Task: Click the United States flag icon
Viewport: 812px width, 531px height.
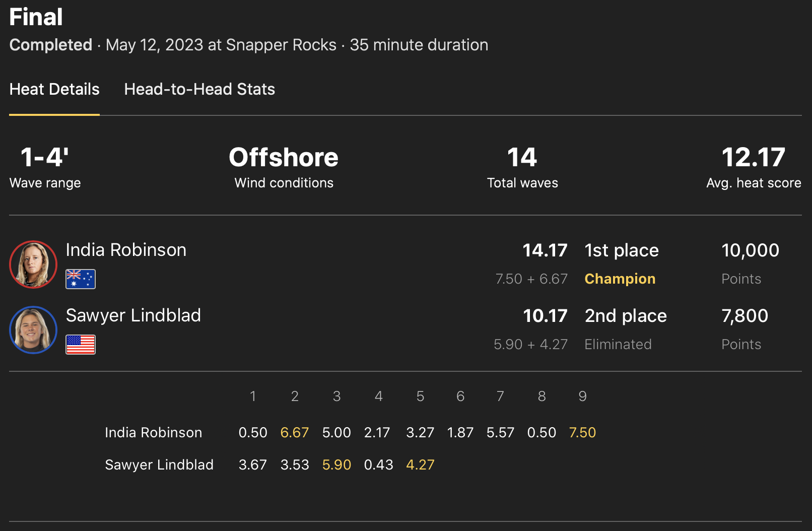Action: [81, 345]
